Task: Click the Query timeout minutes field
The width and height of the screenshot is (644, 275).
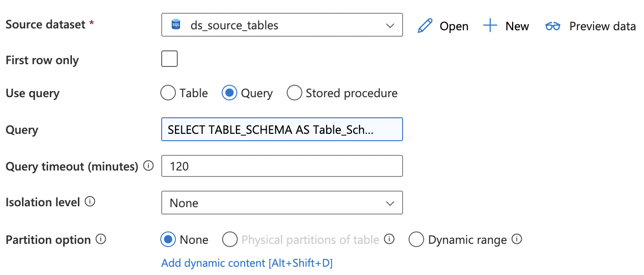Action: click(x=282, y=166)
